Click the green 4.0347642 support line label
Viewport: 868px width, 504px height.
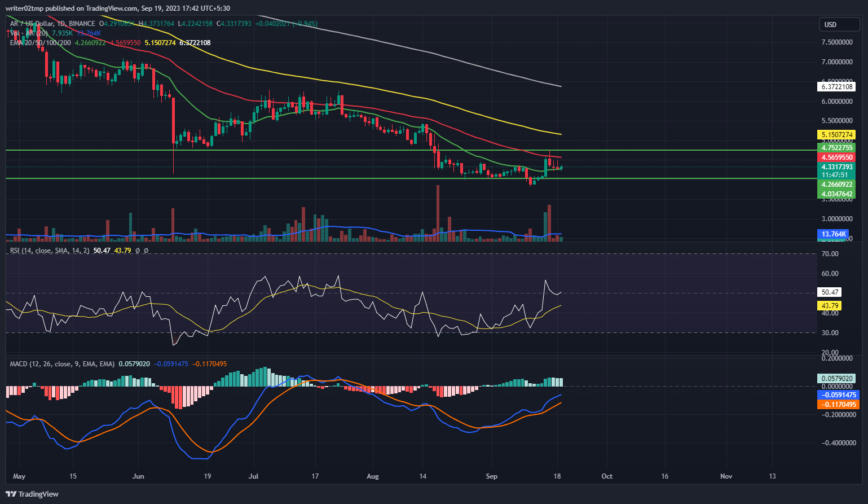click(x=837, y=194)
